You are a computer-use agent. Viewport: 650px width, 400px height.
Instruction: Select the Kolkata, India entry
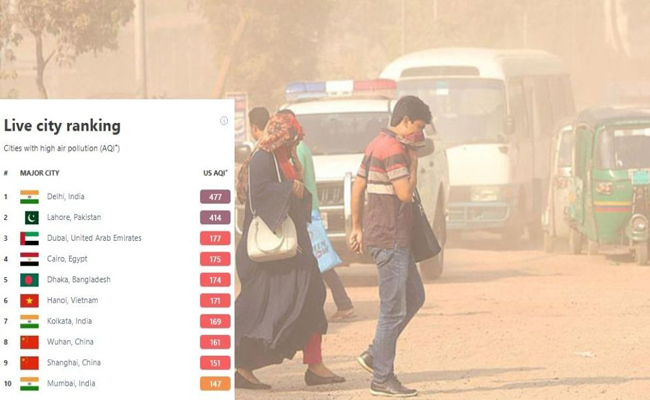tap(69, 321)
